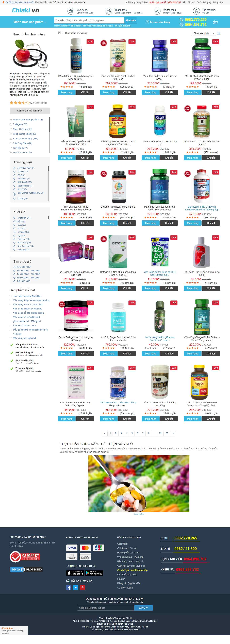
Task: Click the newsletter email input field
Action: coord(106,608)
